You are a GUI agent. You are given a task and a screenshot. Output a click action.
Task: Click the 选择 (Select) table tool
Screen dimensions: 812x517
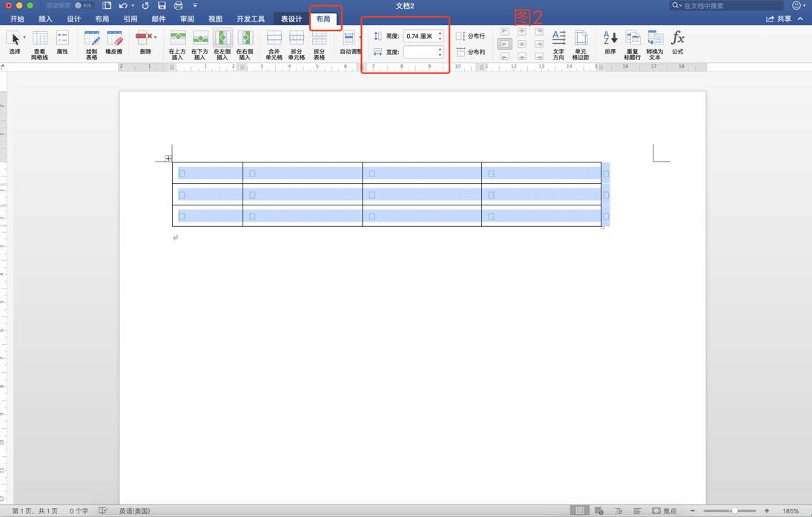click(x=15, y=44)
